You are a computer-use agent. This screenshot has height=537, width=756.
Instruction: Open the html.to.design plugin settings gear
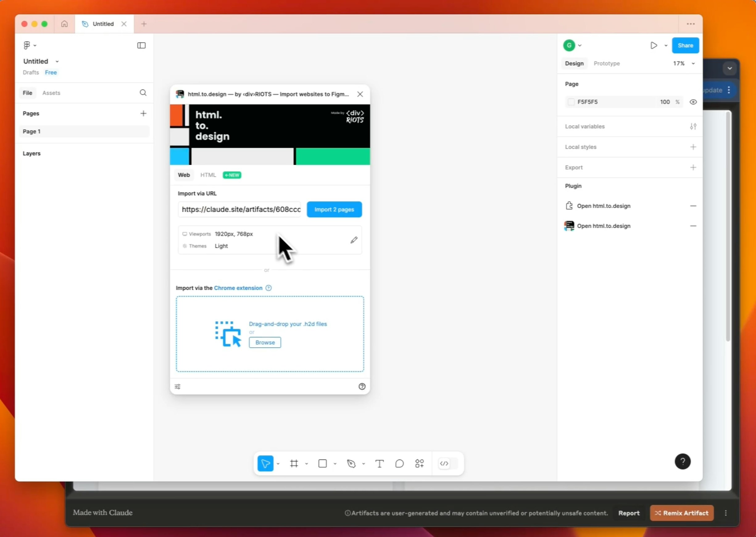click(x=177, y=386)
